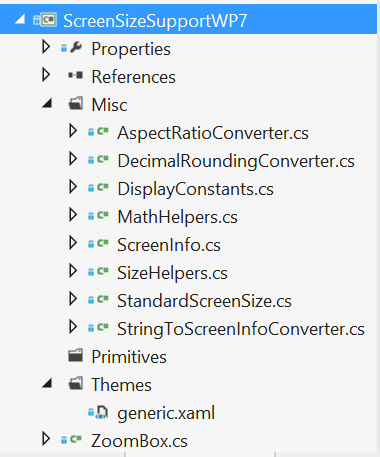Click the generic.xaml file icon
The height and width of the screenshot is (457, 380).
pyautogui.click(x=99, y=412)
